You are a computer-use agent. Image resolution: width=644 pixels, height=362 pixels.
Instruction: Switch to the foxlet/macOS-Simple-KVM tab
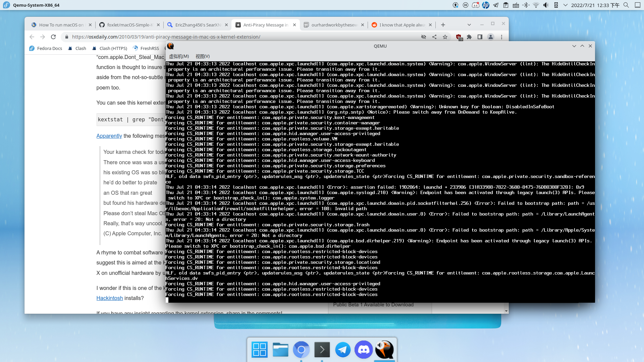click(129, 25)
